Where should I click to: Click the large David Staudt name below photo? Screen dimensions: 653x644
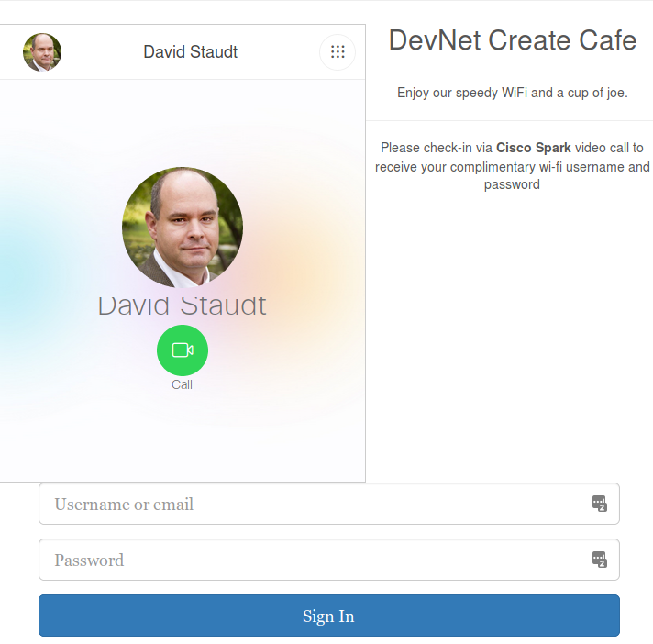coord(182,306)
